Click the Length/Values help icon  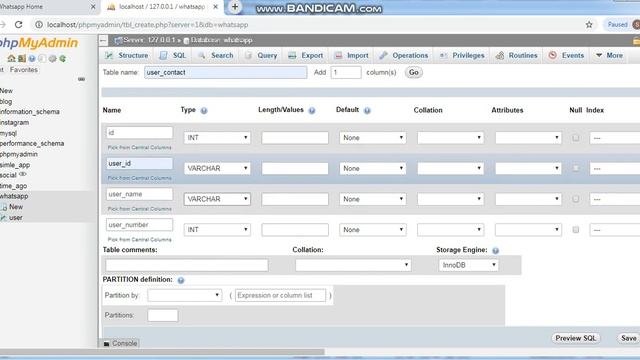312,111
